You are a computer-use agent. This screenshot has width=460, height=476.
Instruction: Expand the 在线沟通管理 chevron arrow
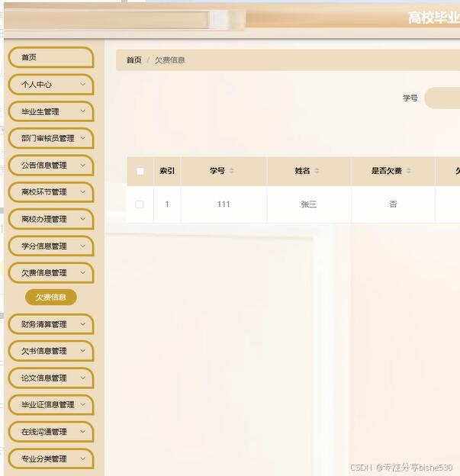pyautogui.click(x=82, y=432)
